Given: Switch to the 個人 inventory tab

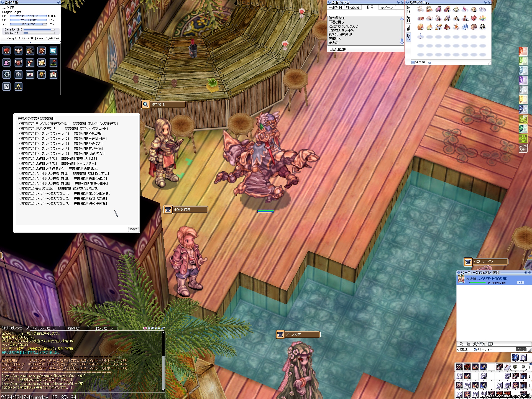Looking at the screenshot, I should pyautogui.click(x=408, y=37).
